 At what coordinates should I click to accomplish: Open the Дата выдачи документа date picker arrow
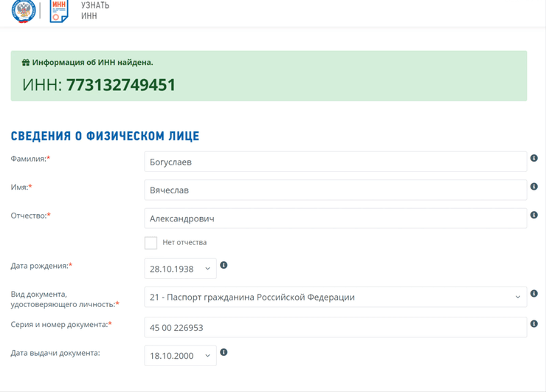point(207,356)
